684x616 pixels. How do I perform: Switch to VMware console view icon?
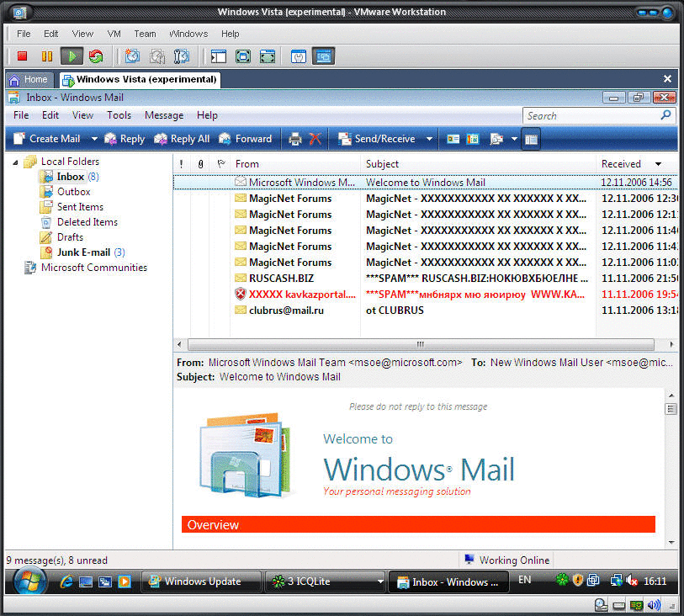coord(324,56)
